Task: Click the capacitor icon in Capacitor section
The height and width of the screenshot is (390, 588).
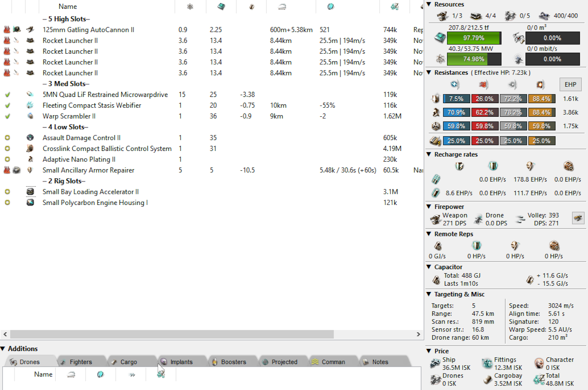Action: [436, 280]
